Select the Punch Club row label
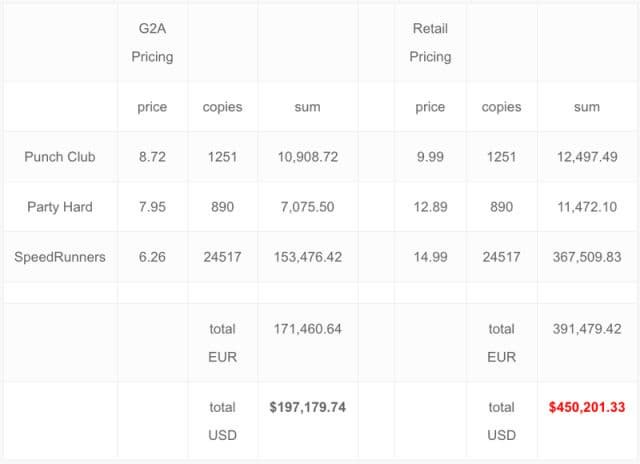Image resolution: width=640 pixels, height=464 pixels. click(x=59, y=157)
